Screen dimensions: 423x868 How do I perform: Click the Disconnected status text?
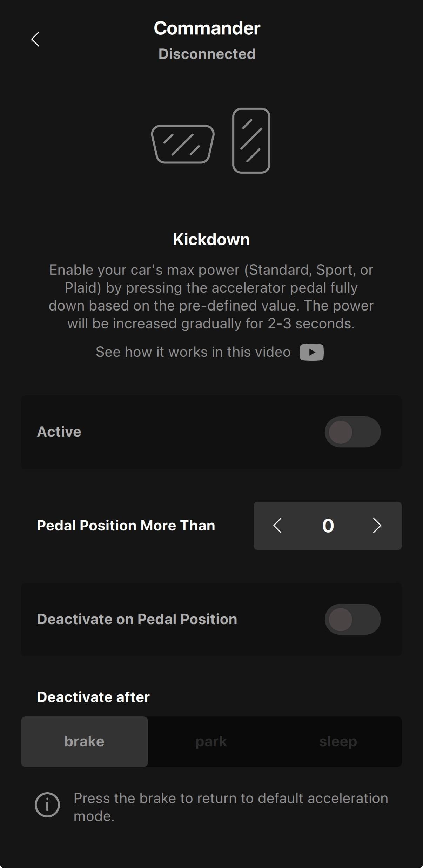click(207, 54)
